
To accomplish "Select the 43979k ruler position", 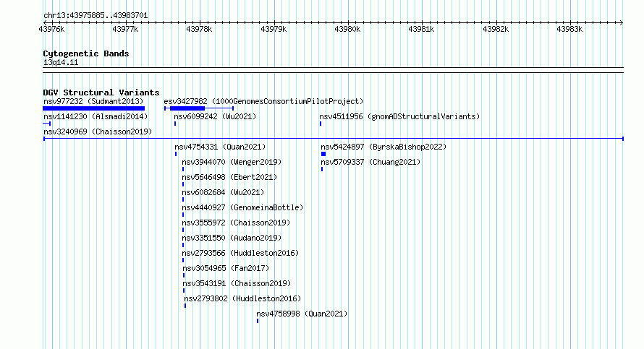I will [x=274, y=29].
